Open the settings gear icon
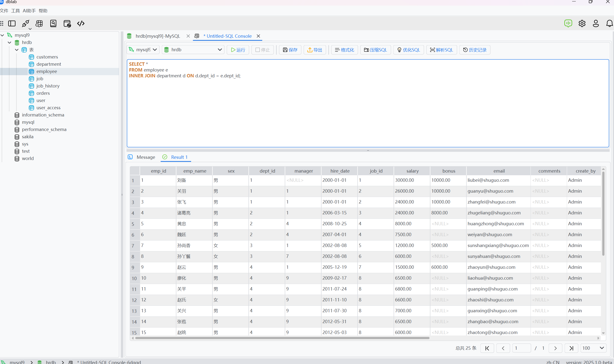The image size is (614, 364). coord(582,23)
